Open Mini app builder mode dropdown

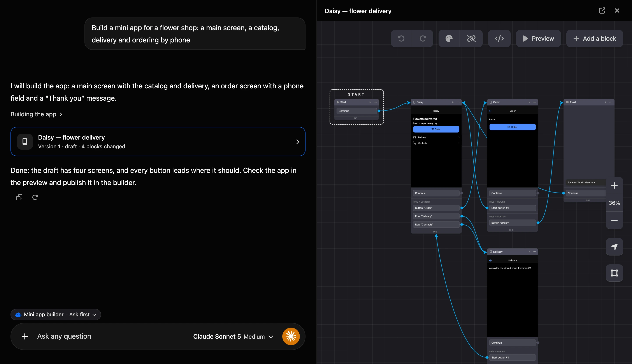[56, 315]
